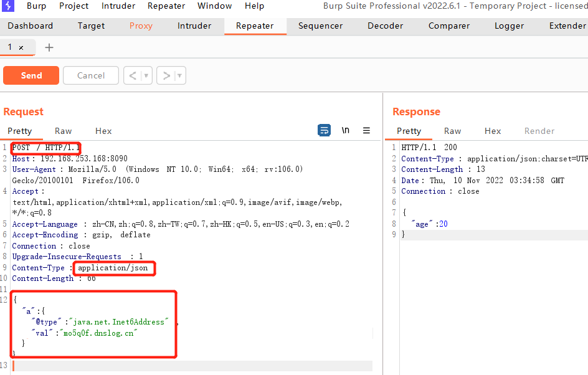Toggle the request word wrap icon
This screenshot has height=375, width=588.
click(324, 130)
